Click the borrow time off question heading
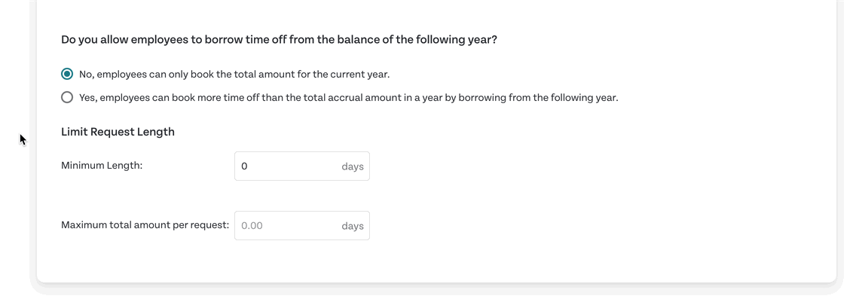868x302 pixels. pos(279,41)
